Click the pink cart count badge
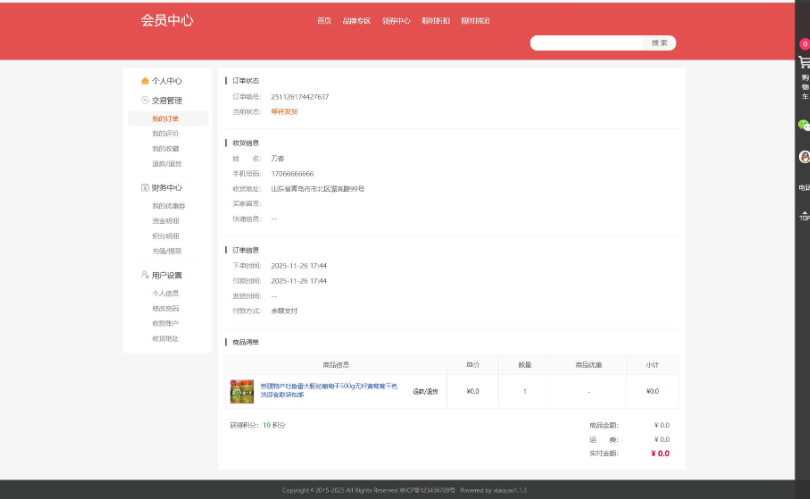 coord(805,44)
